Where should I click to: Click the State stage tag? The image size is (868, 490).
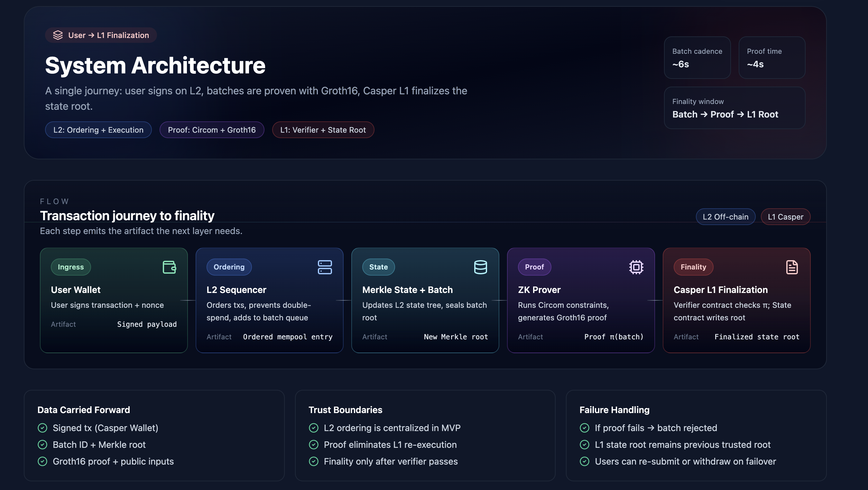click(x=378, y=267)
